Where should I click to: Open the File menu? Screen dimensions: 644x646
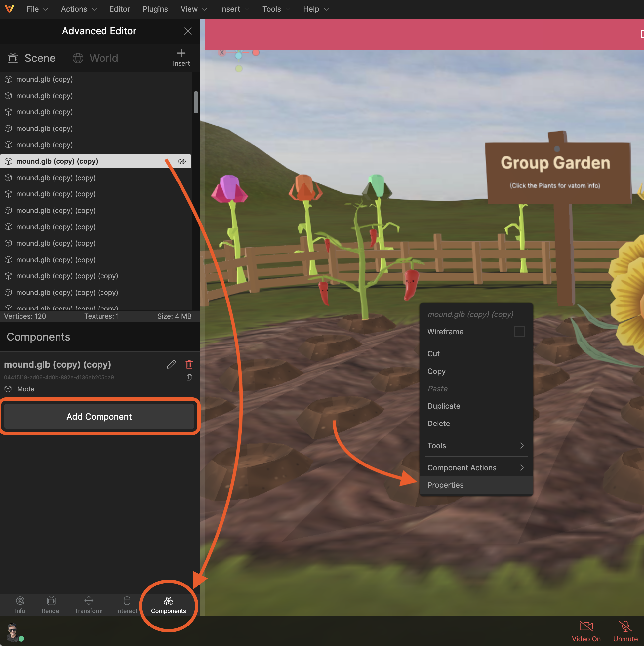pos(37,9)
